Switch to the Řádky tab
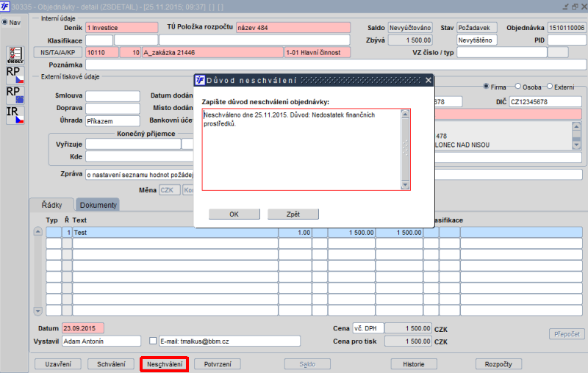The height and width of the screenshot is (373, 588). point(51,205)
